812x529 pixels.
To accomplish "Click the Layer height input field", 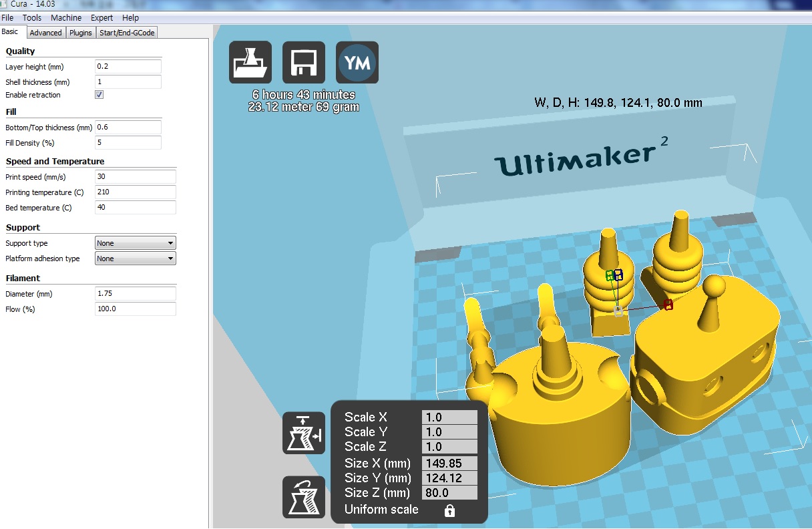I will [128, 67].
